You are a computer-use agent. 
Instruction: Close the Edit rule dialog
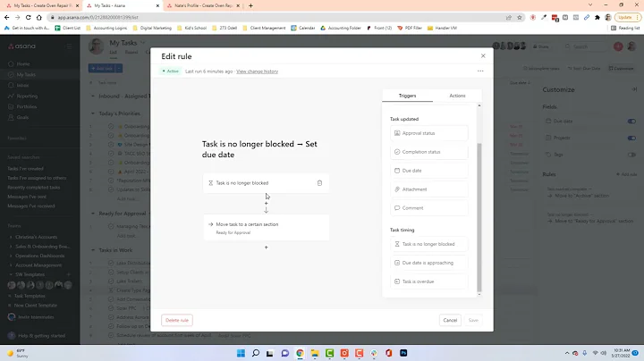coord(483,55)
